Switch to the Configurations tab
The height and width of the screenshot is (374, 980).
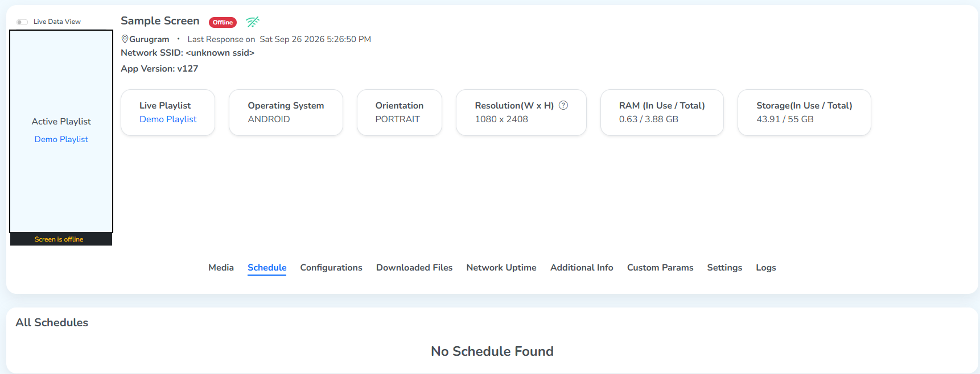coord(331,268)
